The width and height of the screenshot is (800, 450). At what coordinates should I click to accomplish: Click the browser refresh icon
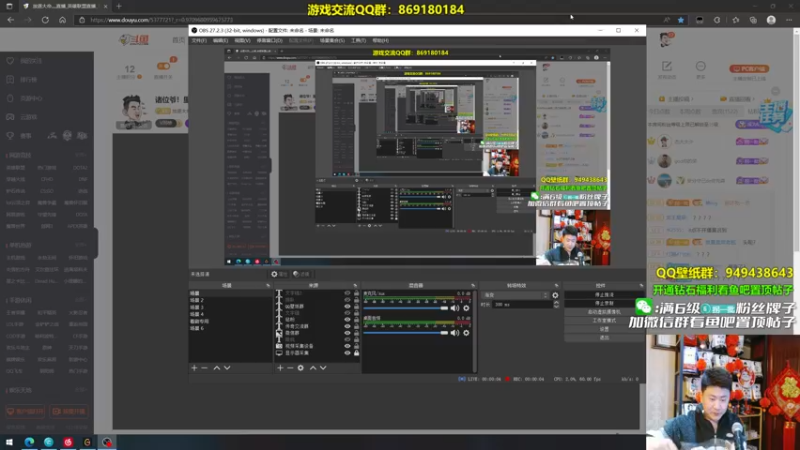pos(45,20)
